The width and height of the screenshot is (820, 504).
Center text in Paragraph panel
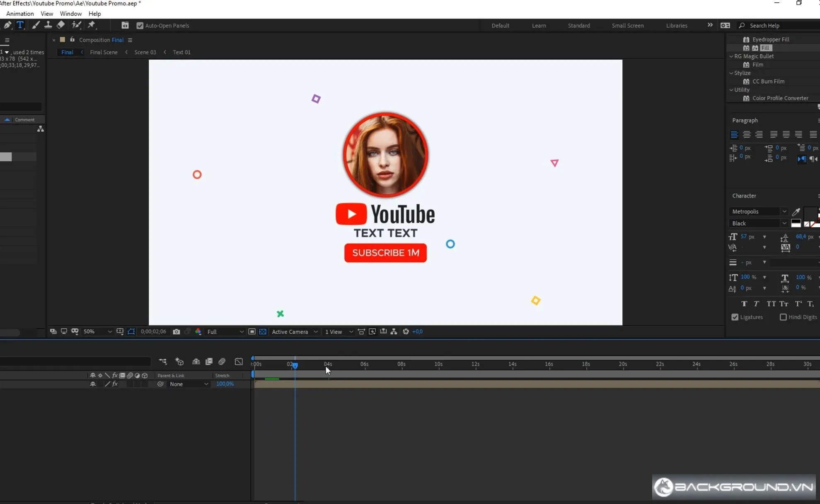[x=747, y=135]
